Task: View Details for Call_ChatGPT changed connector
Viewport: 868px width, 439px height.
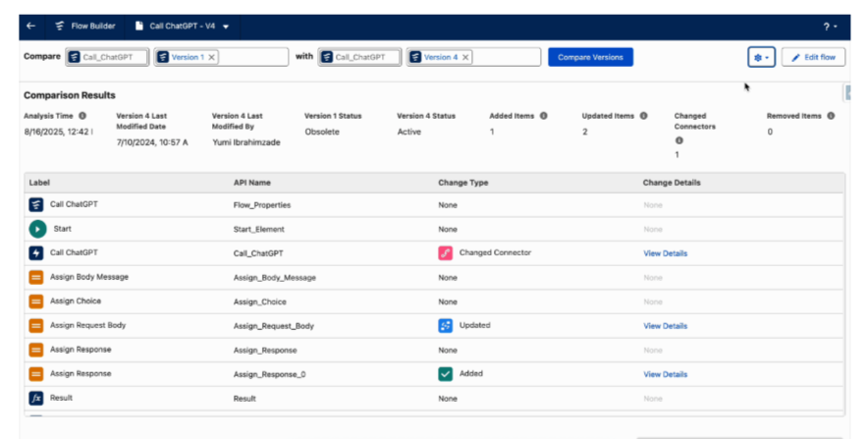Action: [x=666, y=253]
